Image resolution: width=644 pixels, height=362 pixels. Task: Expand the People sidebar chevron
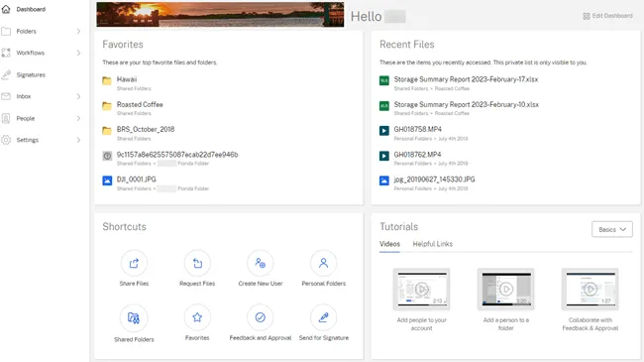tap(78, 118)
